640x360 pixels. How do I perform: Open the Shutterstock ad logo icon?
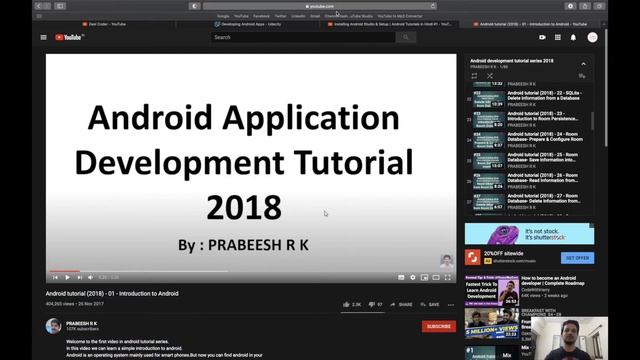coord(472,257)
